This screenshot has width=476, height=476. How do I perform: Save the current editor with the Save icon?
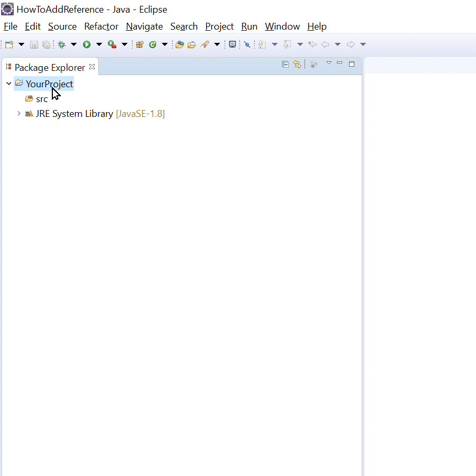[x=34, y=44]
